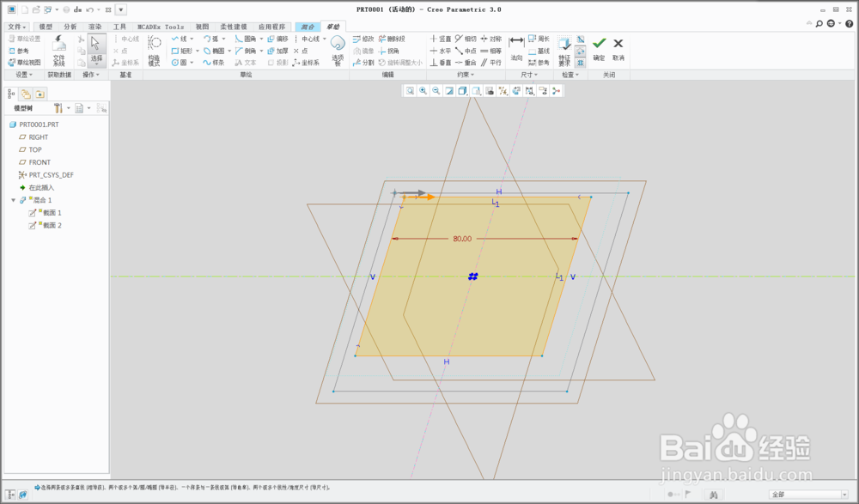Image resolution: width=859 pixels, height=504 pixels.
Task: Open the File (文件) menu
Action: tap(16, 27)
